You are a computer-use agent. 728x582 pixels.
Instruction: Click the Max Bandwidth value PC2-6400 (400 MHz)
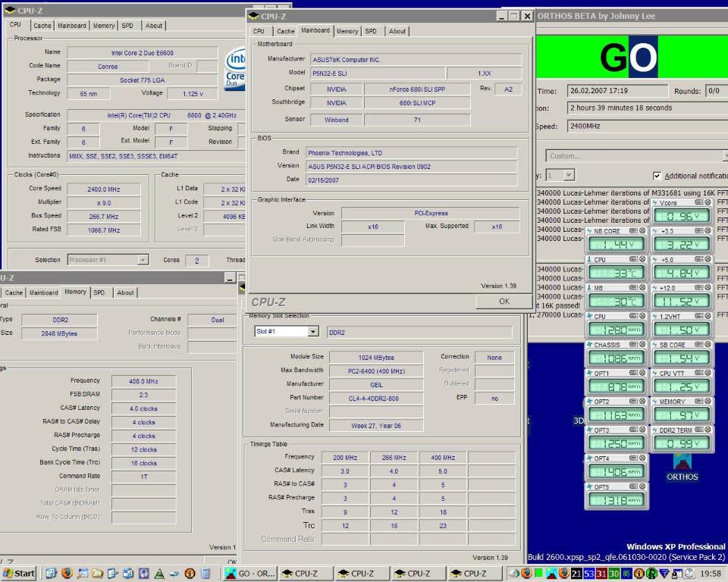375,371
